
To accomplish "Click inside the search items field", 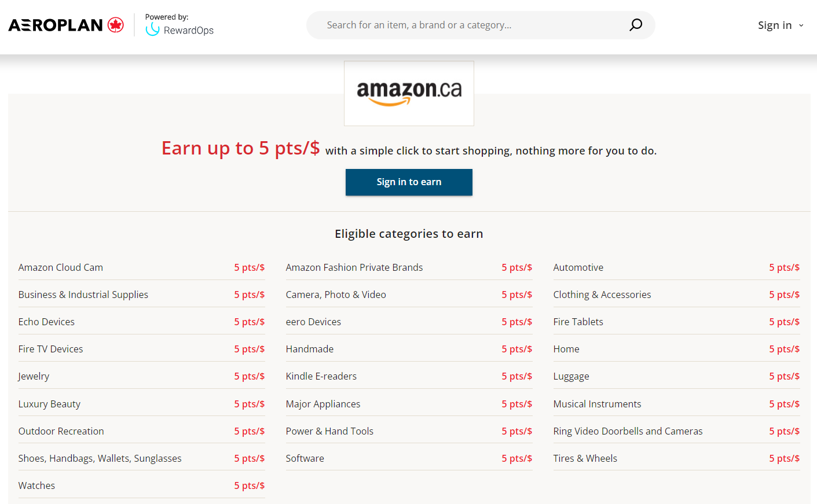I will pyautogui.click(x=463, y=25).
